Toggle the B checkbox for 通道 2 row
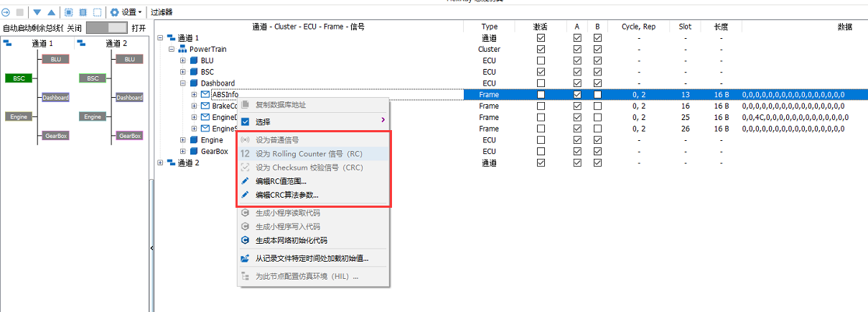 coord(597,162)
